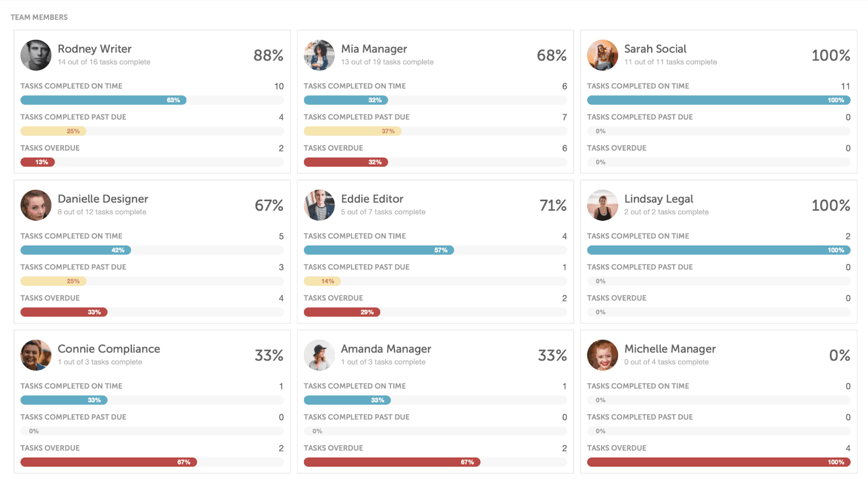Viewport: 868px width, 486px height.
Task: Open Sarah Social's avatar image
Action: [603, 55]
